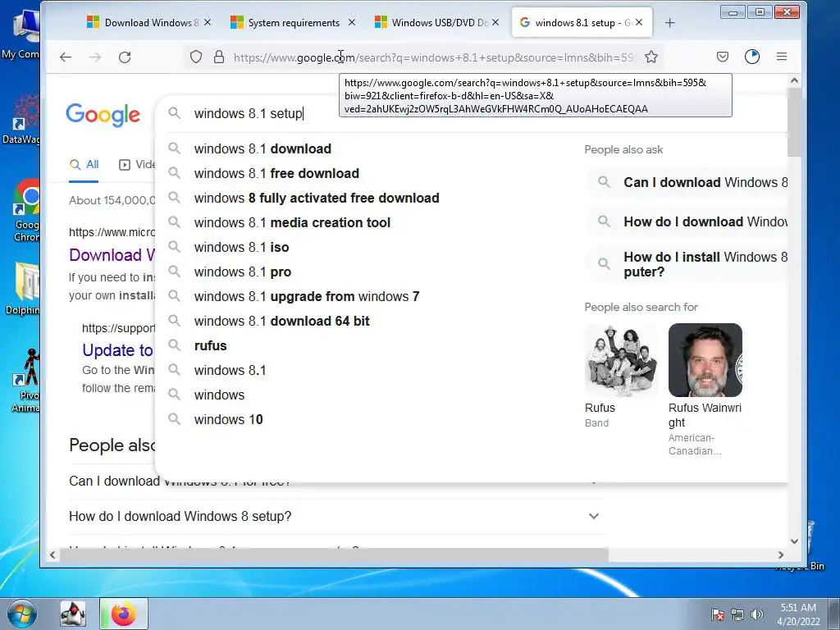
Task: Open a new tab with the plus button
Action: coord(669,22)
